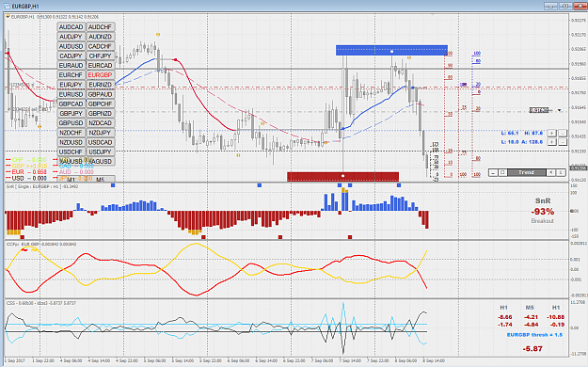
Task: Click the -5.87 CSS value
Action: pyautogui.click(x=532, y=348)
